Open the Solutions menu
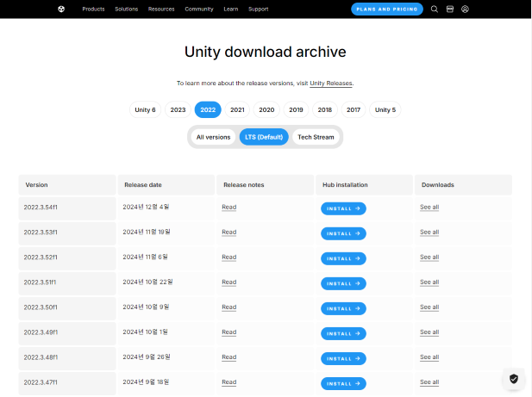 [x=126, y=9]
